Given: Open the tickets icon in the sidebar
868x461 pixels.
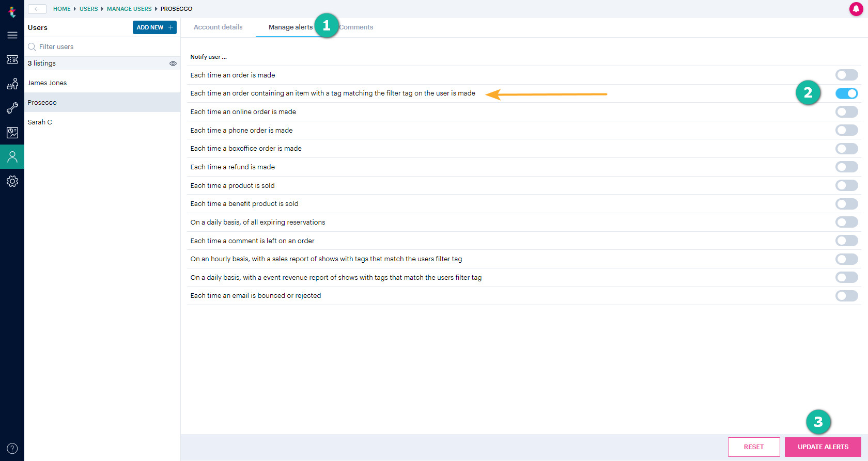Looking at the screenshot, I should point(12,59).
